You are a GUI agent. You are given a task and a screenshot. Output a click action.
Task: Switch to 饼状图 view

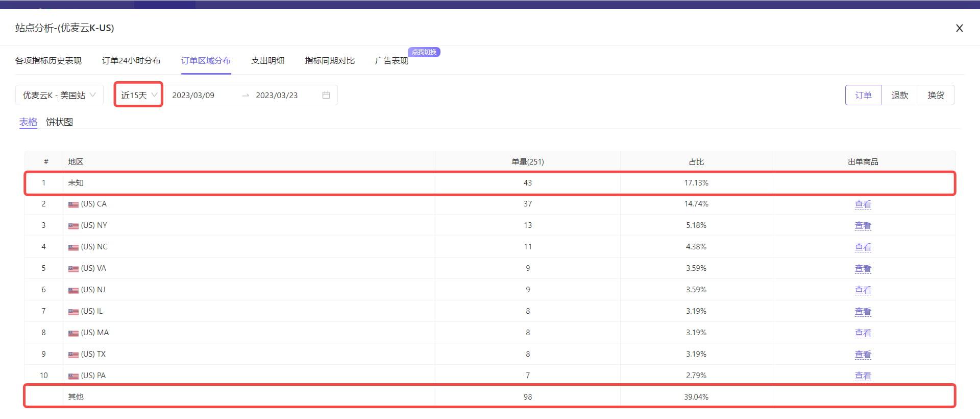pos(59,122)
